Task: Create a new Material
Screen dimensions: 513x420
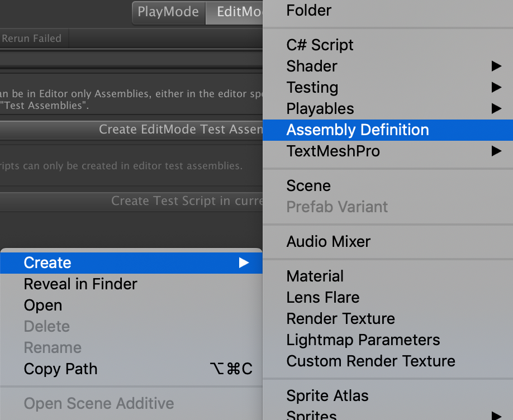Action: [315, 276]
